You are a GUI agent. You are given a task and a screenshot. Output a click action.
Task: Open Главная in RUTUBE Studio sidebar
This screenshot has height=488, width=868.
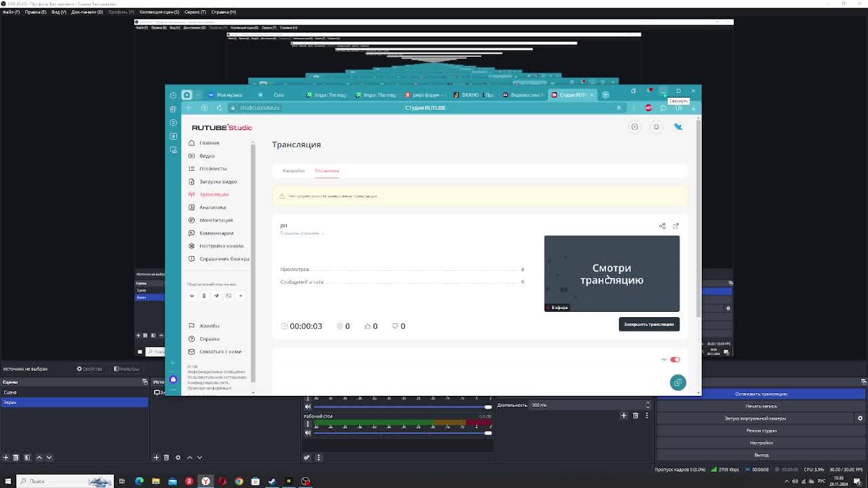(x=204, y=143)
